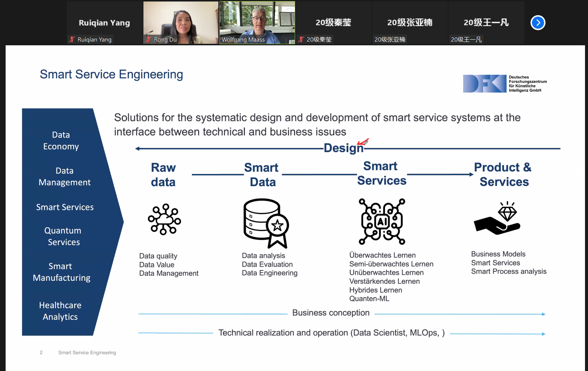
Task: Click the DFKI logo on the slide
Action: point(505,83)
